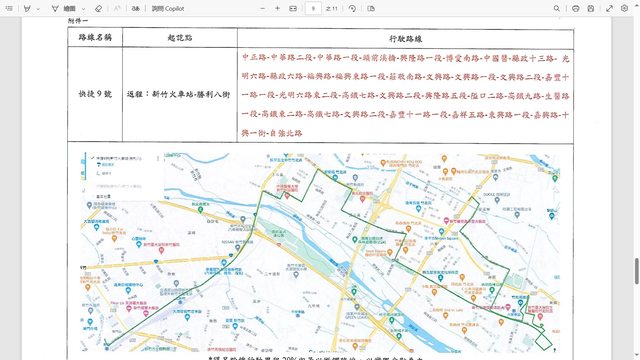Open the table of contents sidebar
The width and height of the screenshot is (640, 360).
9,8
